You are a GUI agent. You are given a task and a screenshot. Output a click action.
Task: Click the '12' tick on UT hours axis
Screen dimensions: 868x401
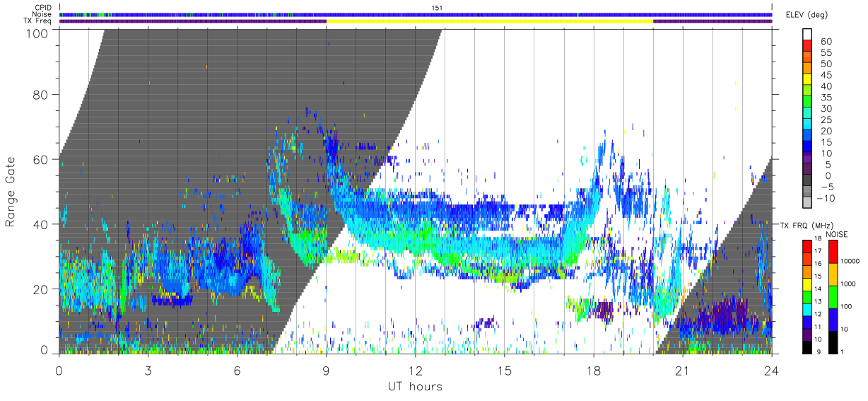tap(416, 370)
